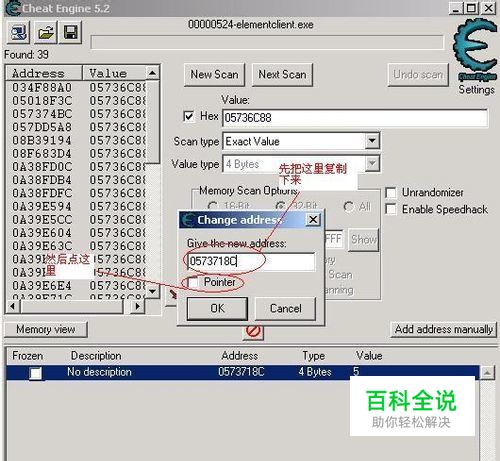Click Add address manually

click(443, 329)
